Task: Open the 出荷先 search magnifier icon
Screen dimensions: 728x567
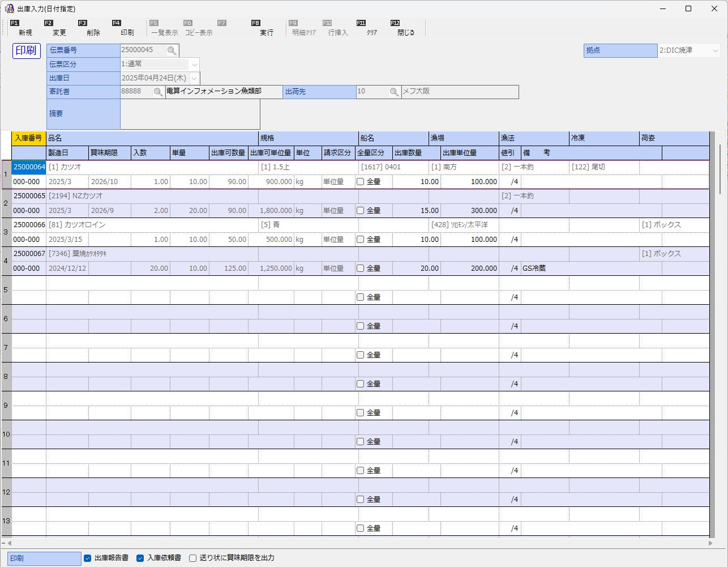Action: pos(394,92)
